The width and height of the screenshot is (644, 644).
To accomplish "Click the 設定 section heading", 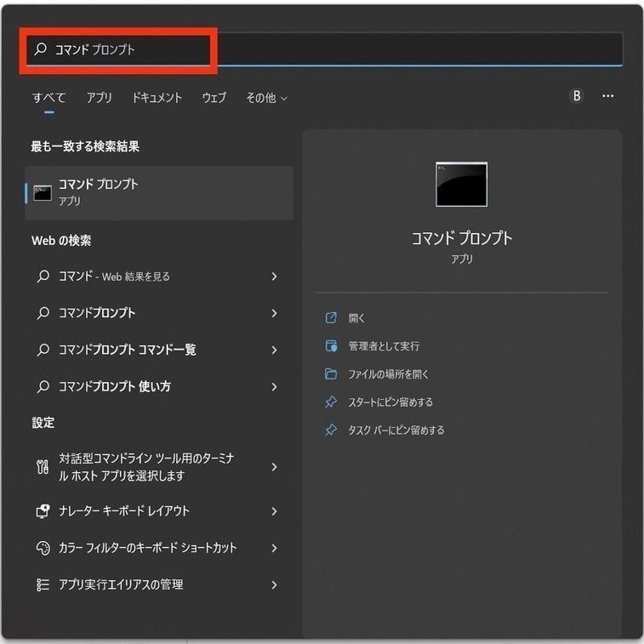I will coord(43,423).
